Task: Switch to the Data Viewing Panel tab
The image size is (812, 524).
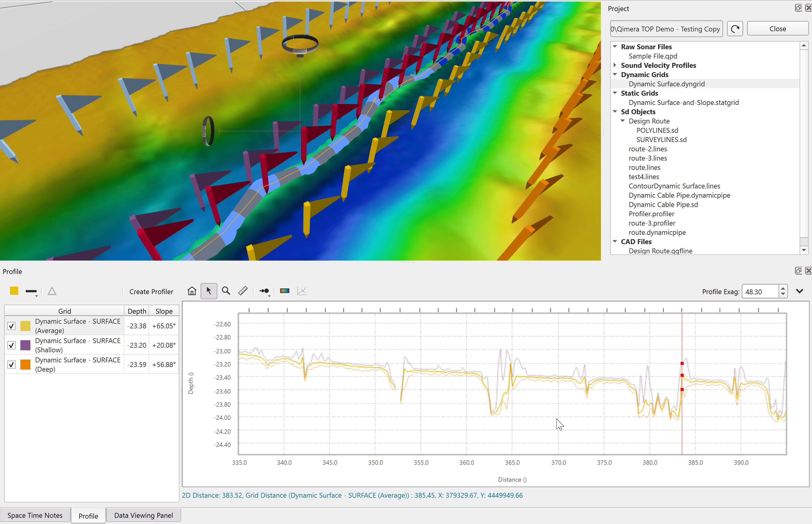Action: [x=143, y=515]
